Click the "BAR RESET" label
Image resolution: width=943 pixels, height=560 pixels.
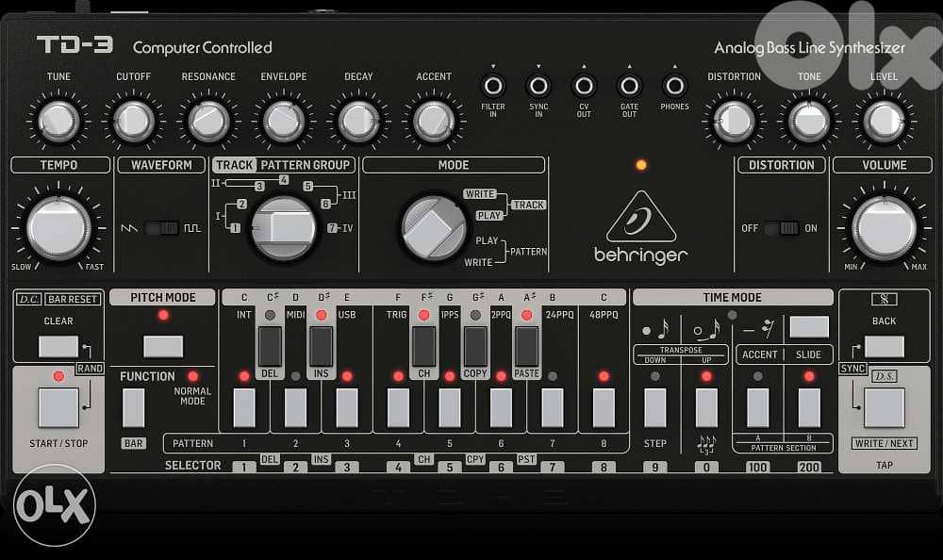point(73,299)
